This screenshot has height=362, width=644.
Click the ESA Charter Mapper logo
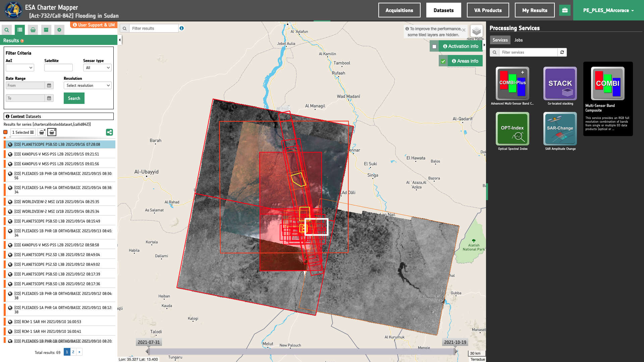pyautogui.click(x=13, y=10)
